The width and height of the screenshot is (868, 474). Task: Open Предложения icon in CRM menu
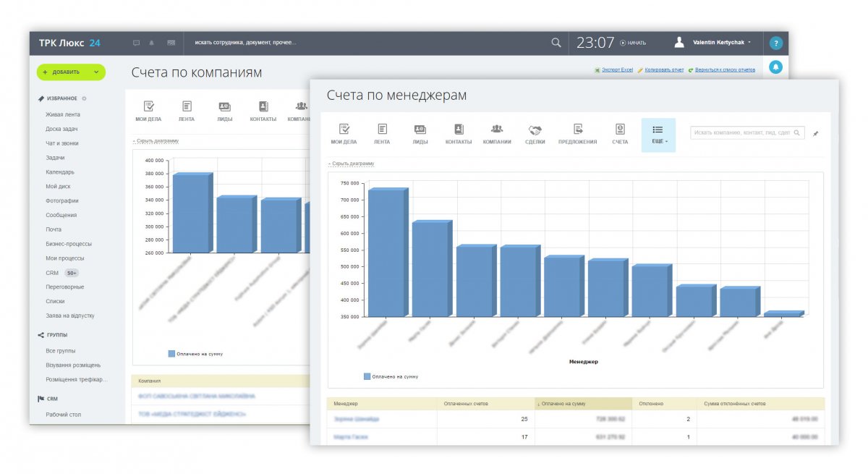click(578, 135)
